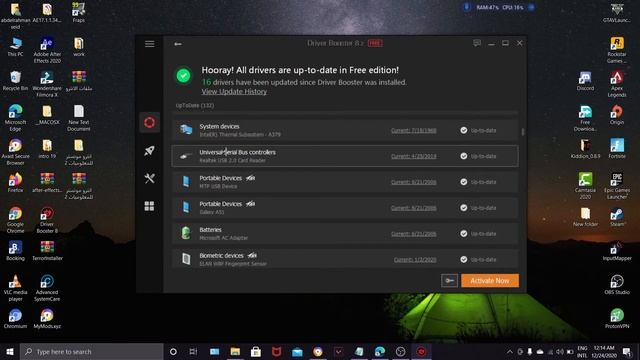
Task: Open the Boost rocket tab in sidebar
Action: click(149, 151)
